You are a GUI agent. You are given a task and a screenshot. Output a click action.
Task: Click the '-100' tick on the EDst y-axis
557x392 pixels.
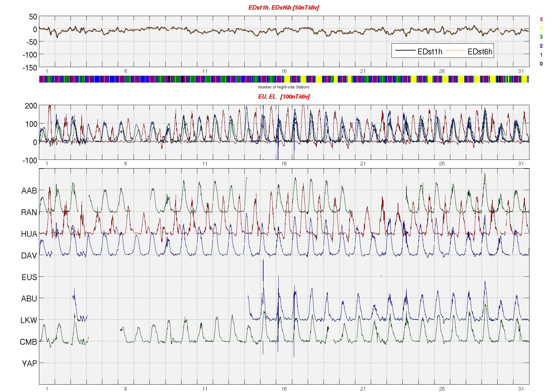point(30,55)
